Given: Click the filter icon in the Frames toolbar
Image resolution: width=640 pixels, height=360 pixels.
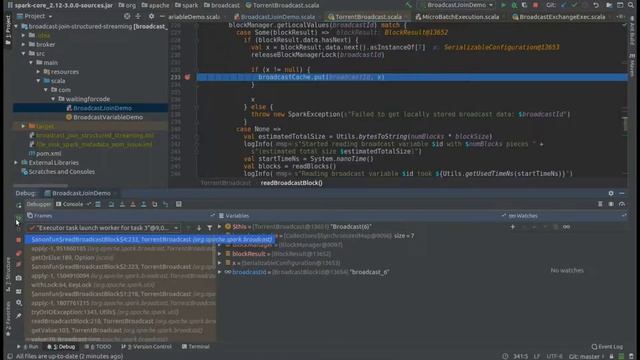Looking at the screenshot, I should coord(209,228).
